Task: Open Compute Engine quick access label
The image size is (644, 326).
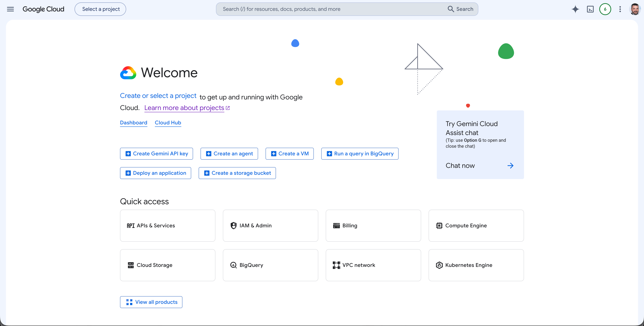Action: pyautogui.click(x=466, y=226)
